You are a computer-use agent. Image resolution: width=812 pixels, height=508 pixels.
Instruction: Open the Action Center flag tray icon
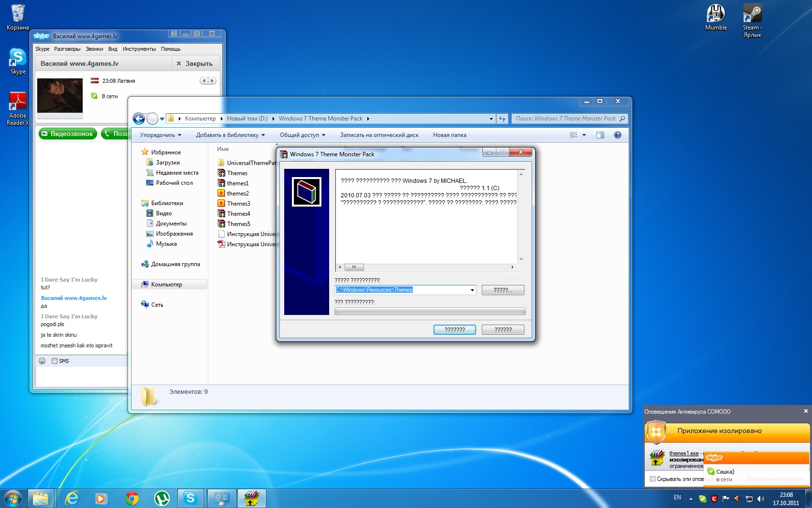[726, 498]
